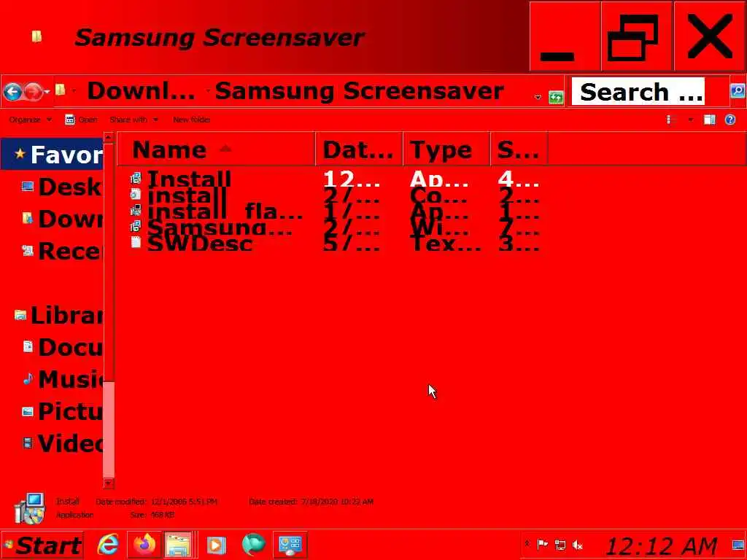The width and height of the screenshot is (747, 560).
Task: Expand the breadcrumb arrow after Downl...
Action: 208,90
